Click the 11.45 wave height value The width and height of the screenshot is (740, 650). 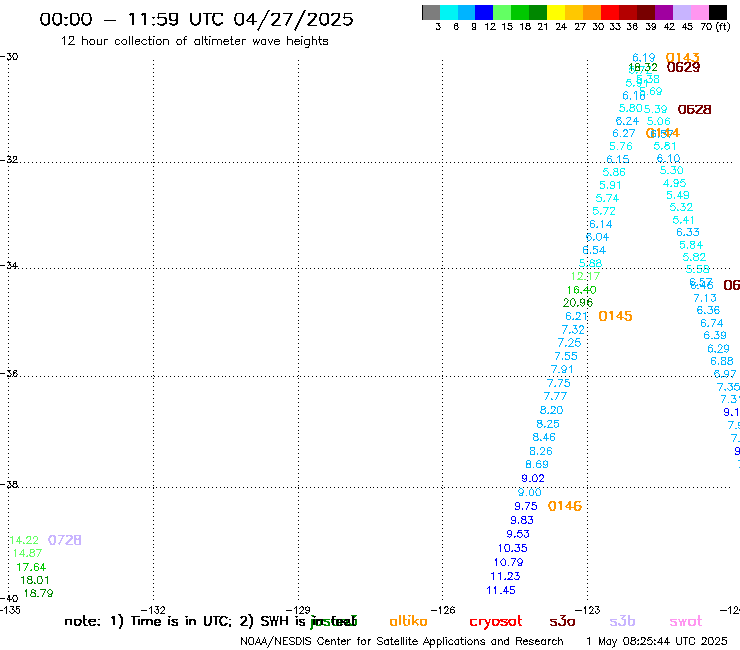501,591
